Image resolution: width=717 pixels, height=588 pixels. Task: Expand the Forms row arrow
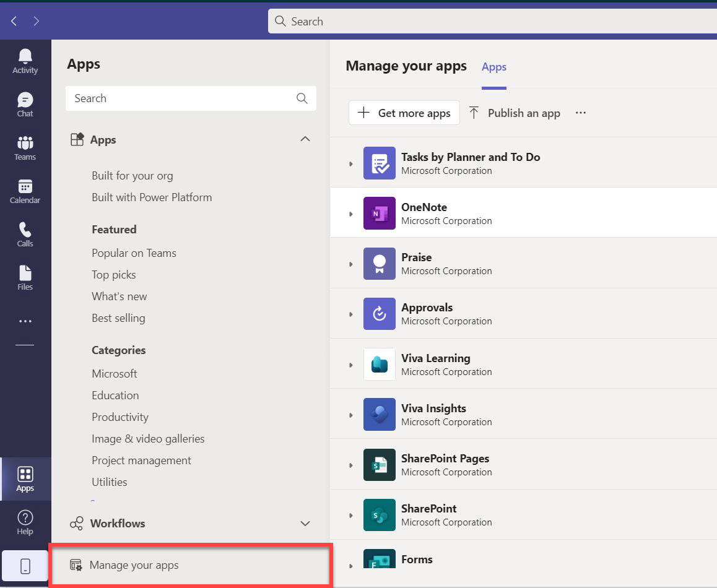(350, 566)
